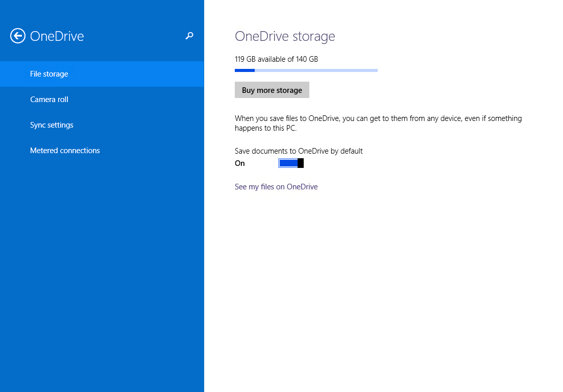563x392 pixels.
Task: Click the 'When you save files to OneDrive' description
Action: [378, 123]
